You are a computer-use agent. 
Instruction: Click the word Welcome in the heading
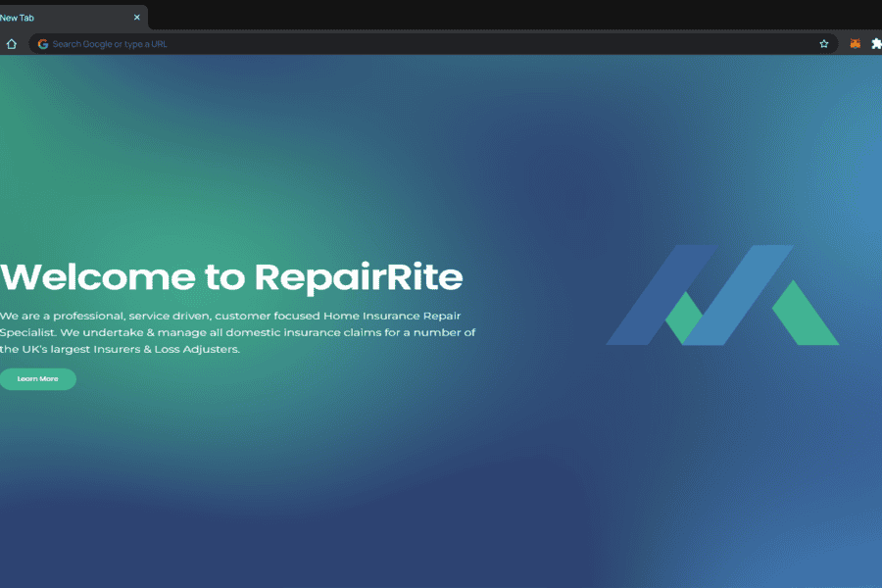[98, 277]
